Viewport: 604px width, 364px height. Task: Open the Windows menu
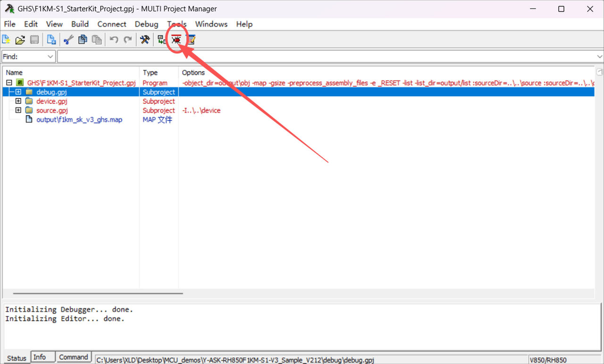click(x=211, y=24)
